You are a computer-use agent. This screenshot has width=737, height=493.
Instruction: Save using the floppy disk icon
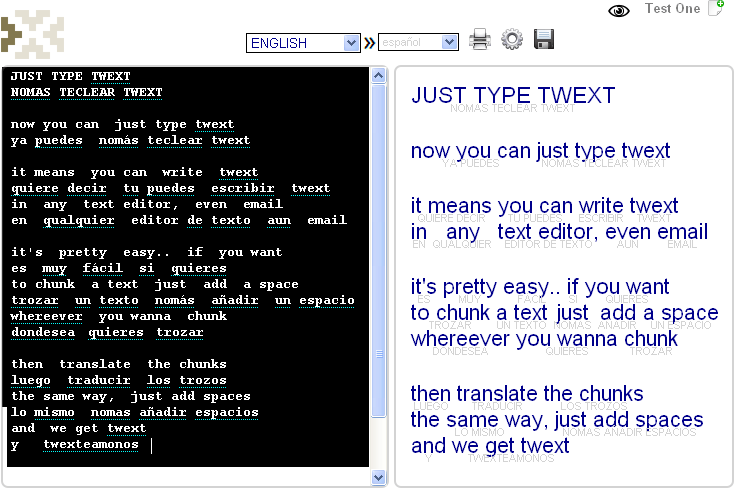tap(544, 40)
